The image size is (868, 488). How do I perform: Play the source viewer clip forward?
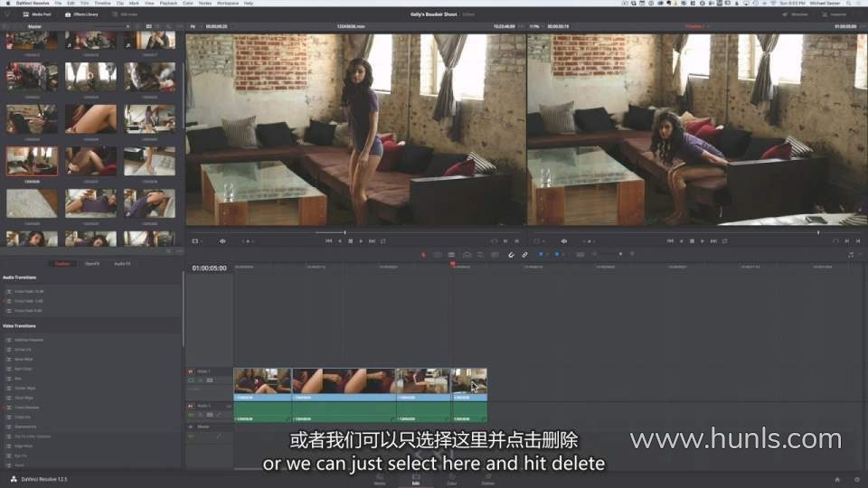pos(361,241)
